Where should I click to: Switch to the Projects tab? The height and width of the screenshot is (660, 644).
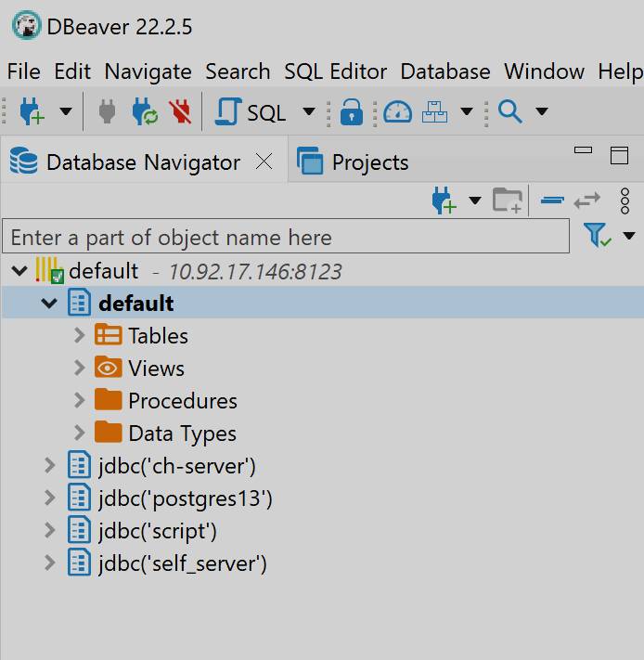click(353, 162)
